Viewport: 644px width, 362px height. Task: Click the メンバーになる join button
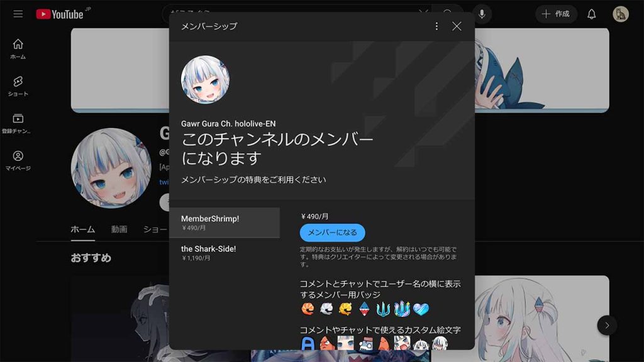coord(332,233)
